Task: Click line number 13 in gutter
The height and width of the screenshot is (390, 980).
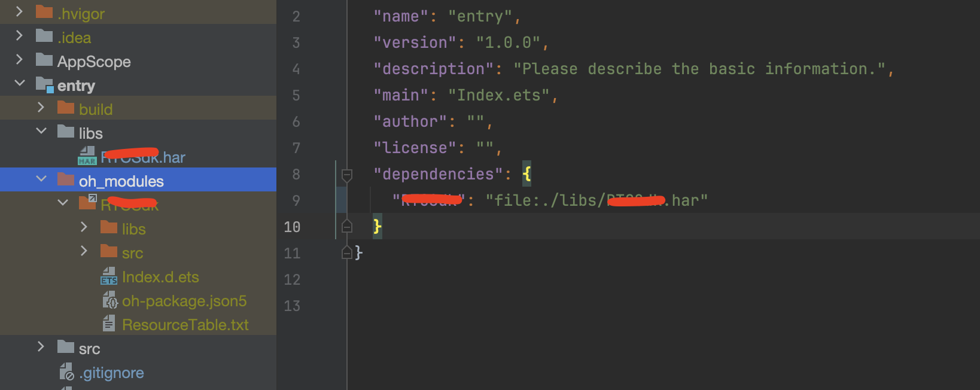Action: pos(292,306)
